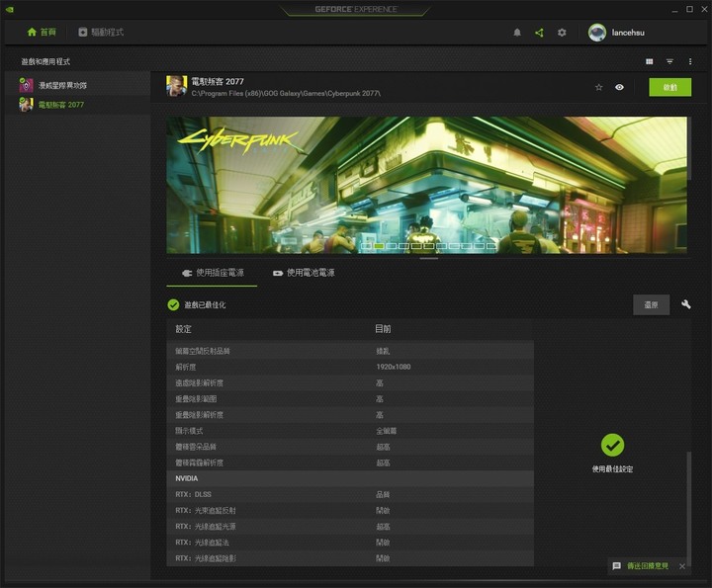Open the three-dot more options menu
Viewport: 712px width, 588px height.
click(x=690, y=61)
